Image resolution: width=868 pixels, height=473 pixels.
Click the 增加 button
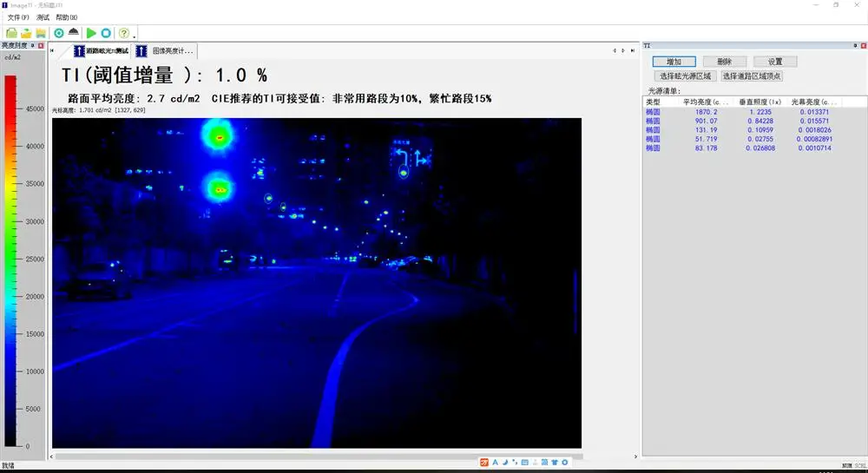pyautogui.click(x=674, y=62)
